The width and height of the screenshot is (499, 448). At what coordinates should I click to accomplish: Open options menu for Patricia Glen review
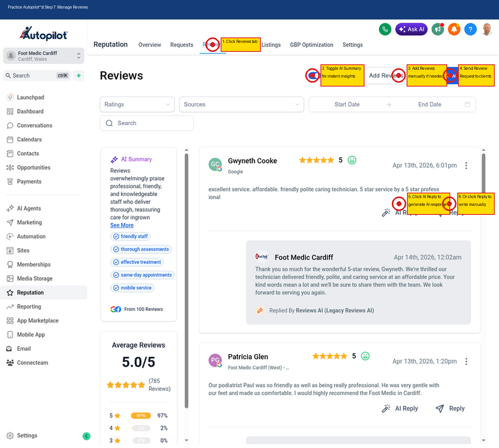pos(466,361)
